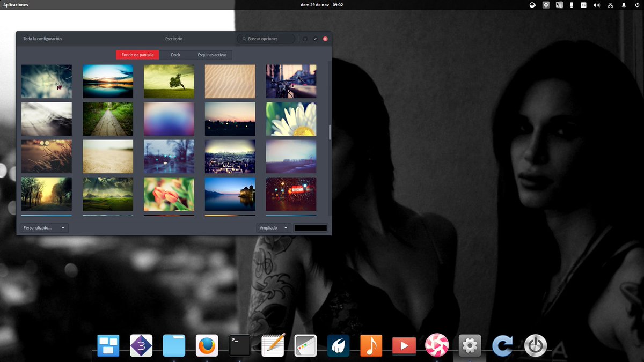The height and width of the screenshot is (362, 644).
Task: Open the date and time calendar indicator
Action: (x=323, y=5)
